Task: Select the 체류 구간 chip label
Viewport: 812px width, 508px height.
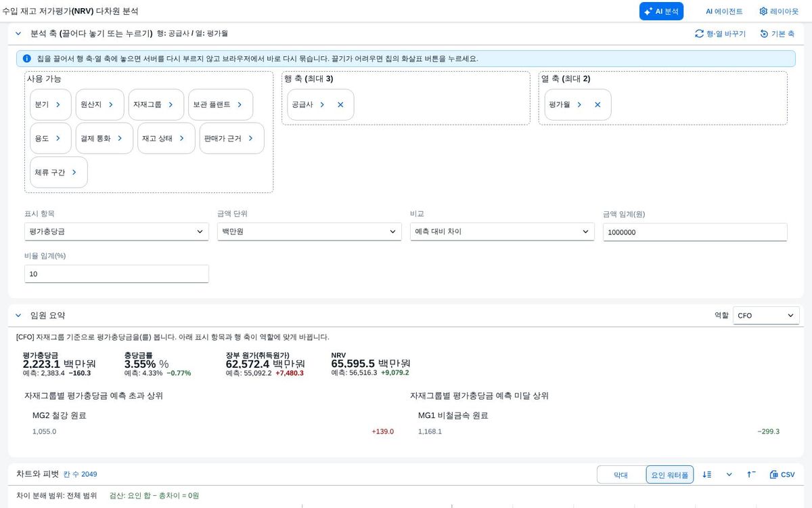Action: 50,172
